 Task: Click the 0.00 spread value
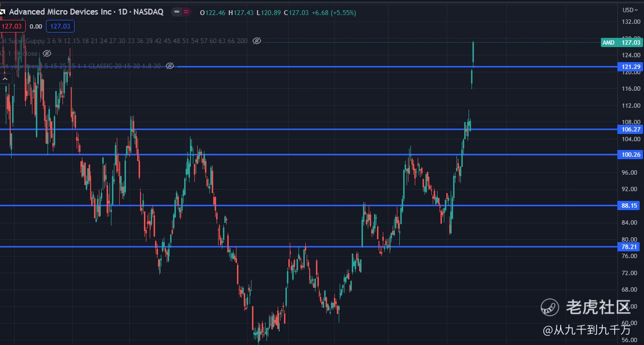pos(36,27)
